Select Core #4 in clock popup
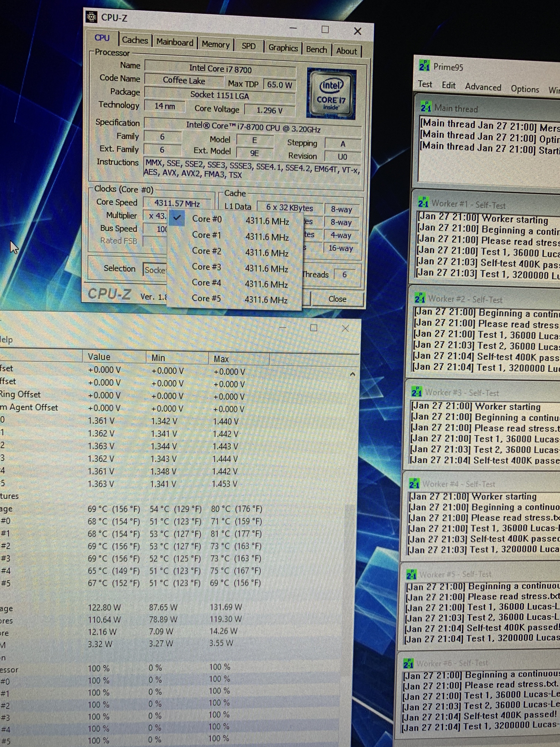This screenshot has height=747, width=560. (x=235, y=283)
